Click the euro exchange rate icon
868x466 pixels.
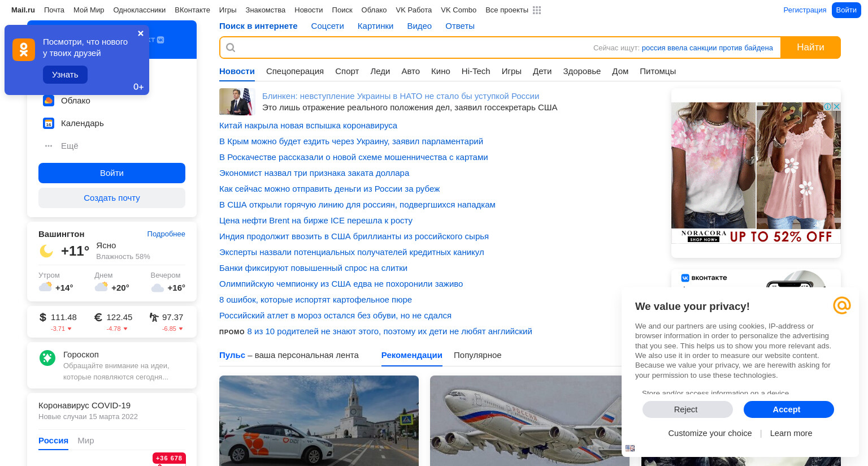coord(98,317)
